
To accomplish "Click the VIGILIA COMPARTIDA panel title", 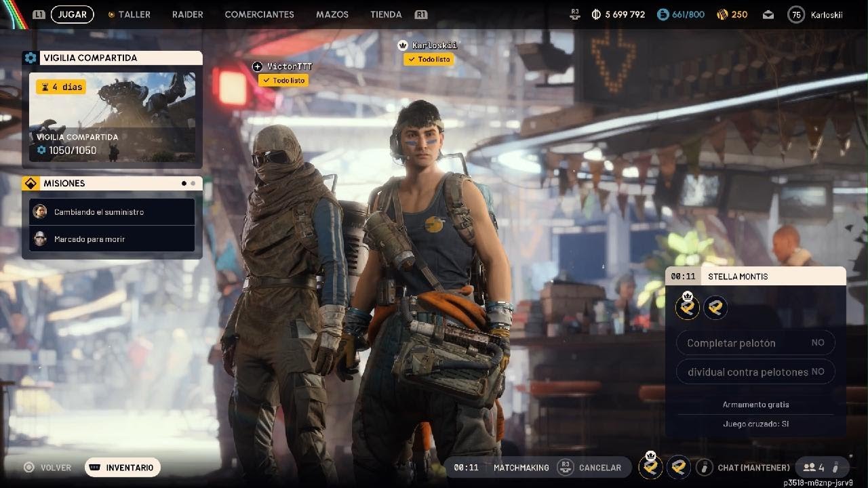I will click(90, 58).
